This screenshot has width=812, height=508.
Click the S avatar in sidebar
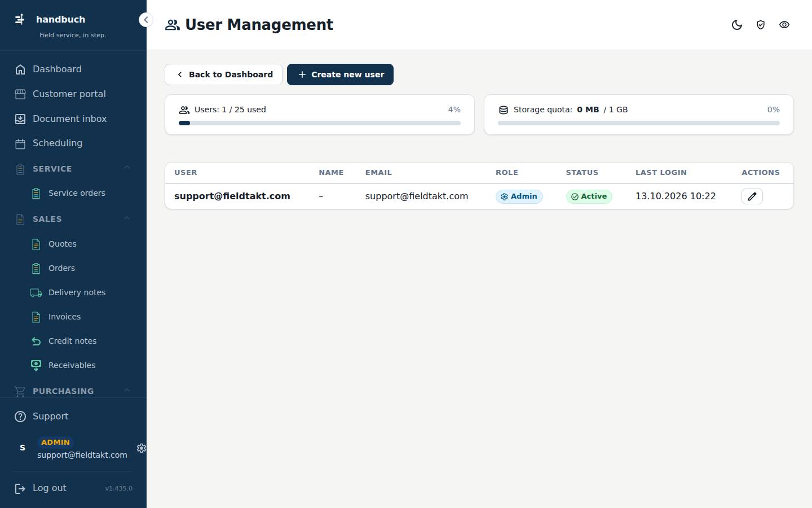click(x=23, y=448)
